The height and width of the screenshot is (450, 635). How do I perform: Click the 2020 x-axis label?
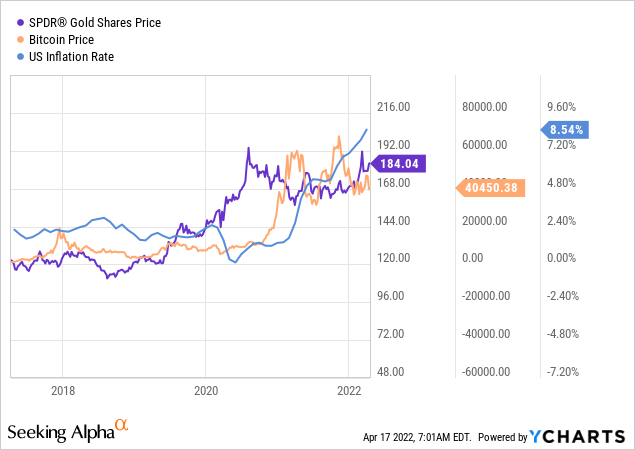click(x=205, y=390)
